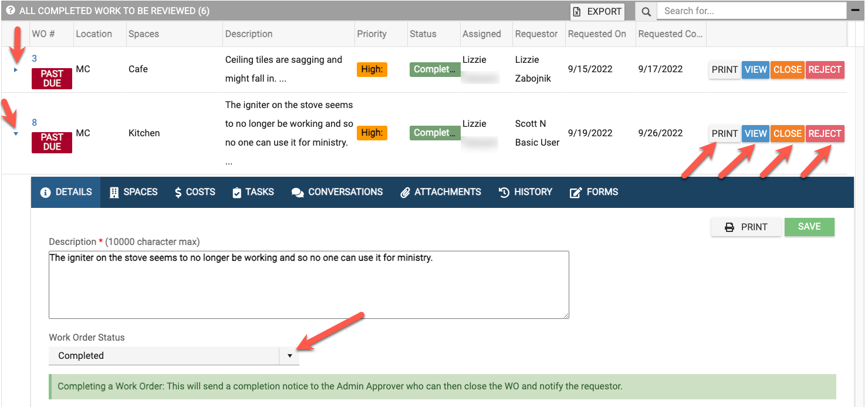The height and width of the screenshot is (407, 868).
Task: Close work order 3 for Cafe
Action: pos(787,69)
